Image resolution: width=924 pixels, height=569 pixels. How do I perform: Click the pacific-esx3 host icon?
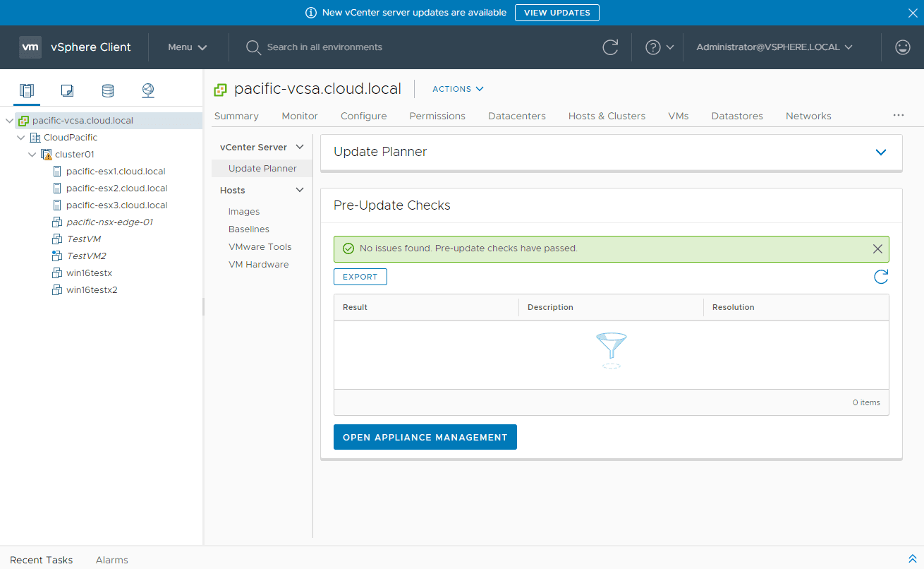click(58, 205)
